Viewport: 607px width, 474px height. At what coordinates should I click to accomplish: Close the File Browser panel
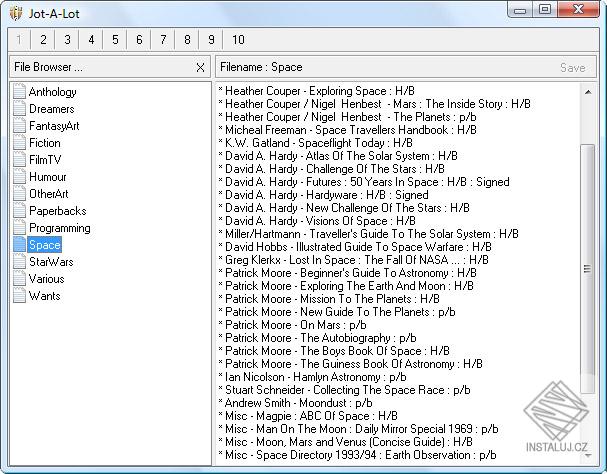200,68
